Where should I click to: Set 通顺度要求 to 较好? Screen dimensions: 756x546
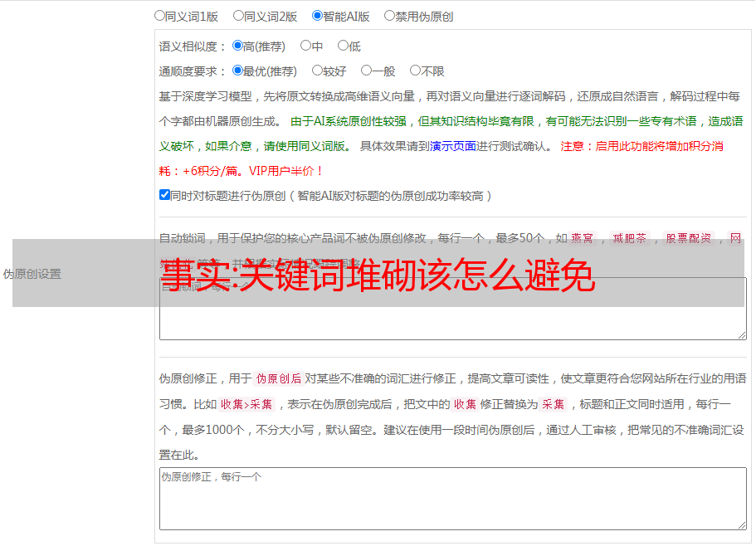(x=317, y=71)
